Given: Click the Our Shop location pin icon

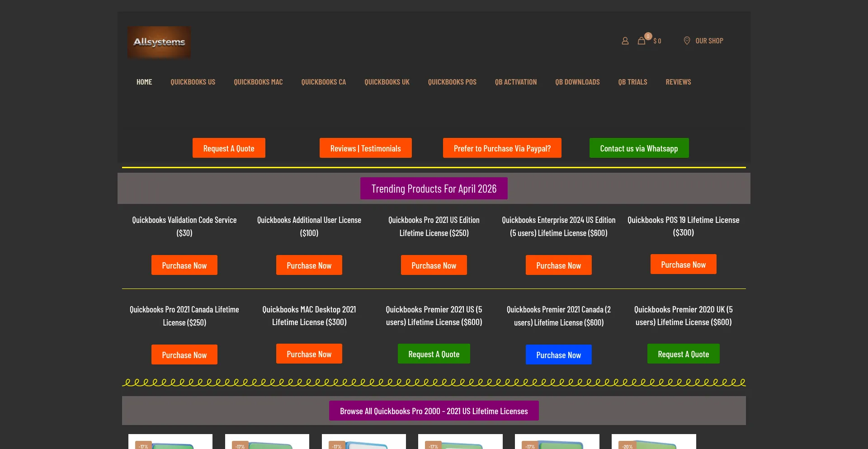Looking at the screenshot, I should coord(687,41).
